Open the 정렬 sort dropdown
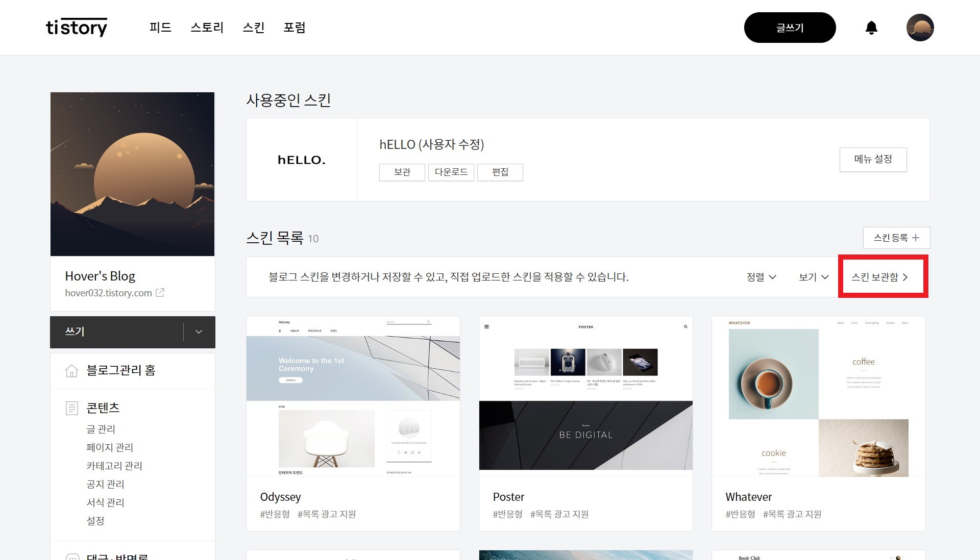 tap(761, 277)
